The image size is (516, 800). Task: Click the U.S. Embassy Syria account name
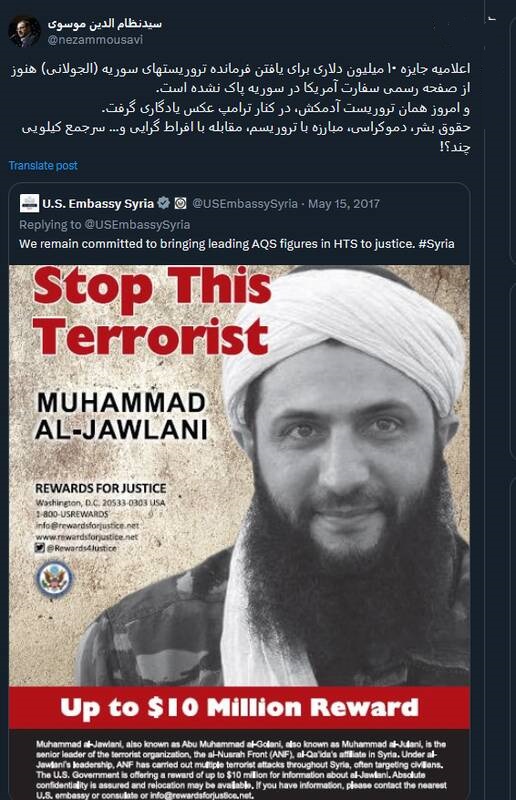pyautogui.click(x=98, y=204)
